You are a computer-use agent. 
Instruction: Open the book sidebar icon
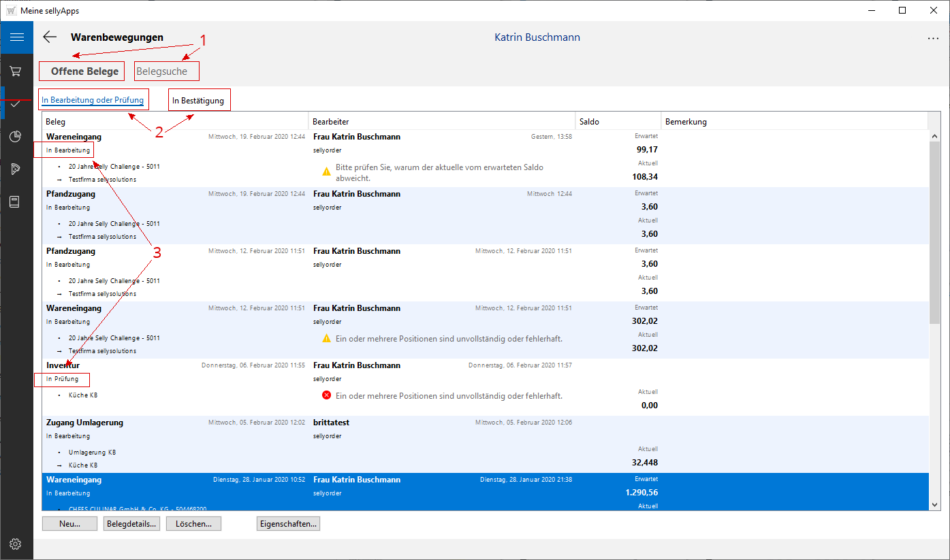pos(16,202)
